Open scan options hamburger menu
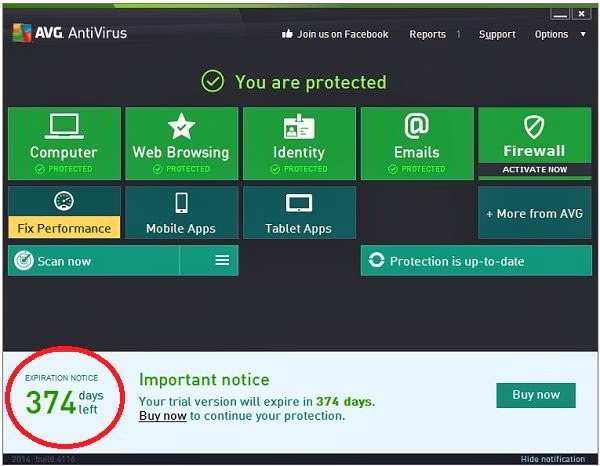Viewport: 600px width, 466px height. 222,260
